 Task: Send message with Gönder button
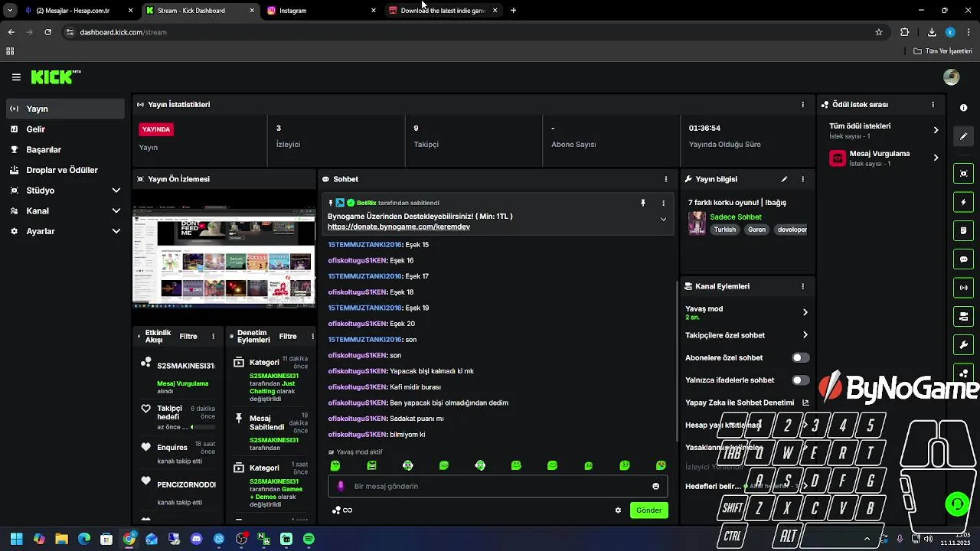(x=648, y=510)
